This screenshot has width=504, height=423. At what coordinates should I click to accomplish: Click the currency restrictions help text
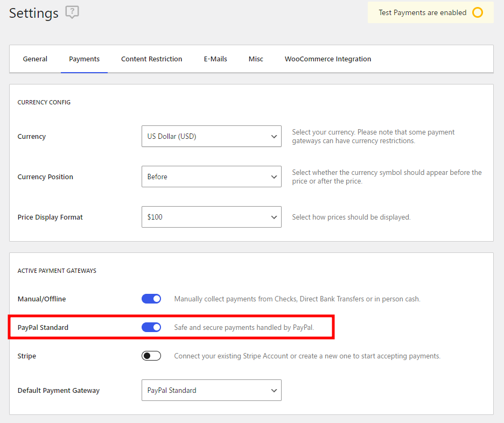click(x=373, y=137)
